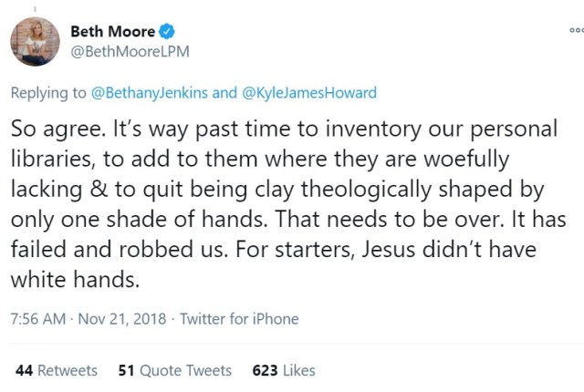The image size is (584, 392).
Task: Open the @BethMooreLPM handle link
Action: point(130,51)
